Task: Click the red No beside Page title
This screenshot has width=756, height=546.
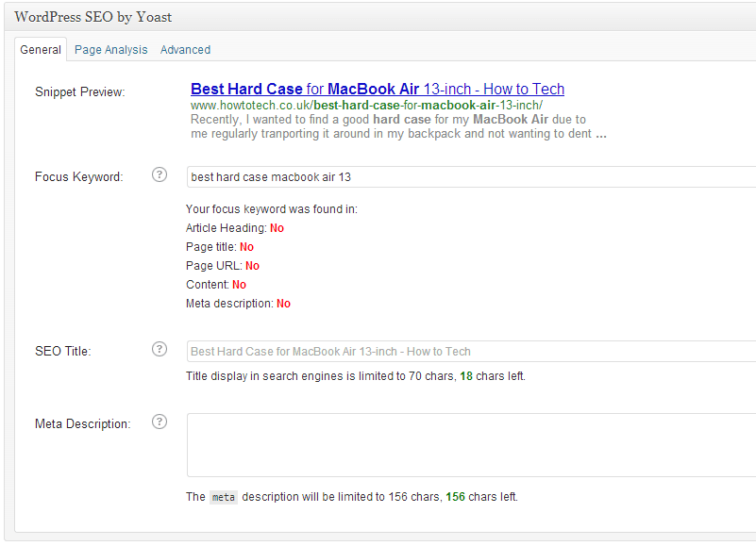Action: click(246, 246)
